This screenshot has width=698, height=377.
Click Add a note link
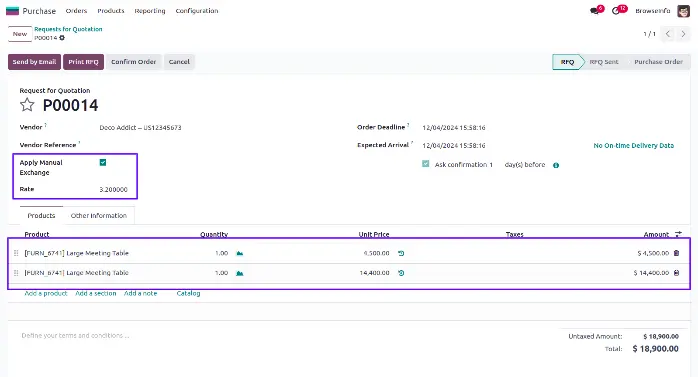(140, 293)
